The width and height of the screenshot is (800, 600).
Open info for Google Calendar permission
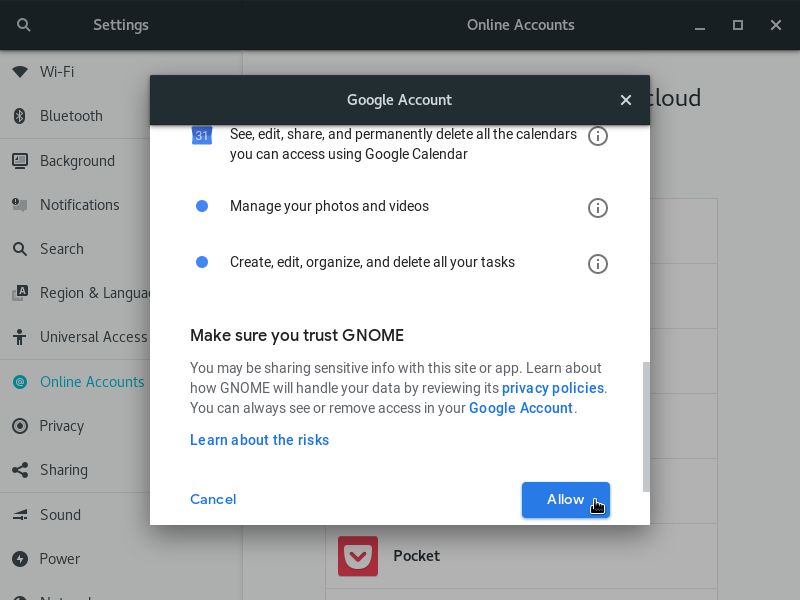tap(598, 136)
